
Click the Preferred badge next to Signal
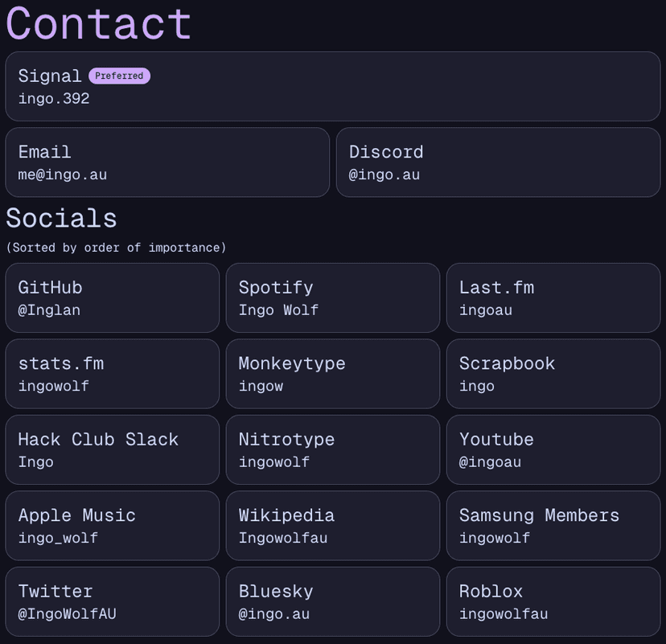pyautogui.click(x=119, y=76)
